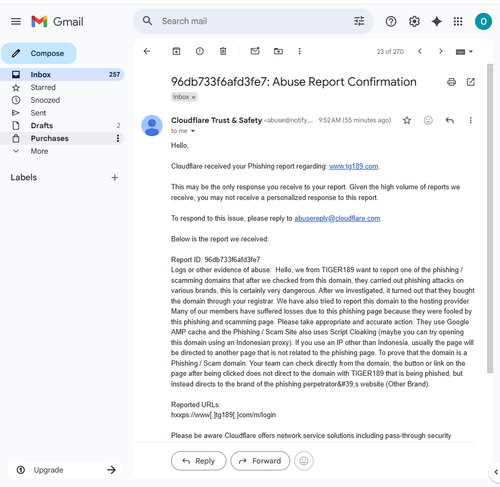The image size is (500, 487).
Task: Click sender's profile avatar
Action: [152, 126]
